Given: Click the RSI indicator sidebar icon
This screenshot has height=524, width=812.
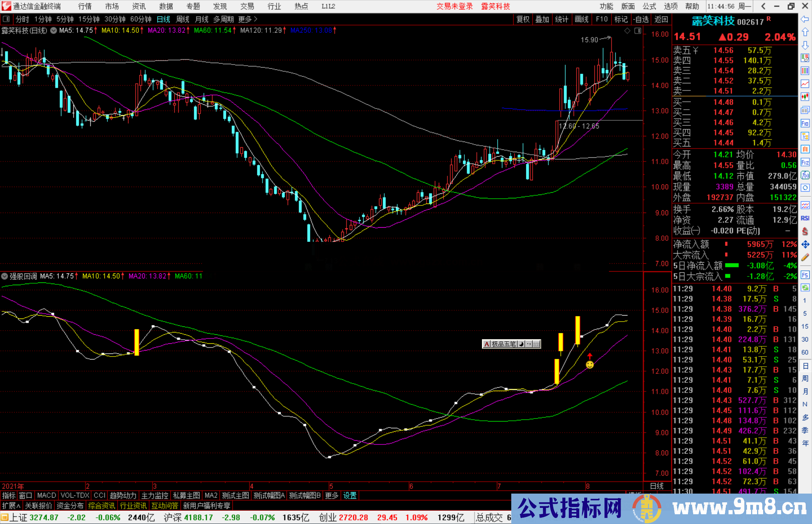Looking at the screenshot, I should click(805, 218).
